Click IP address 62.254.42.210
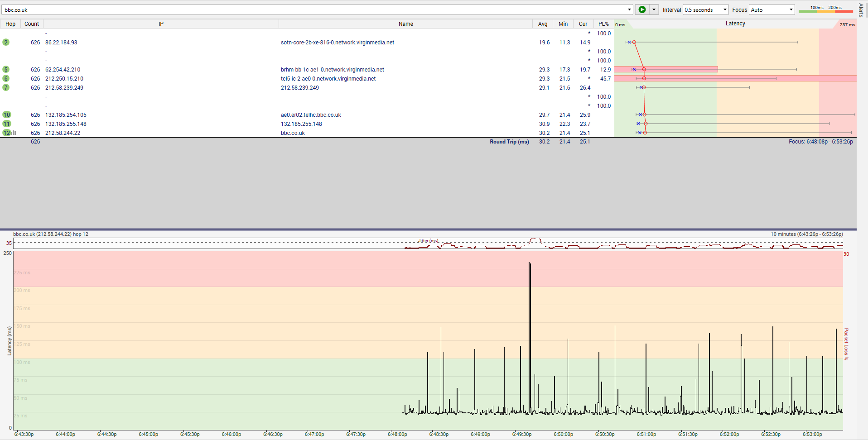Image resolution: width=868 pixels, height=440 pixels. pyautogui.click(x=63, y=70)
